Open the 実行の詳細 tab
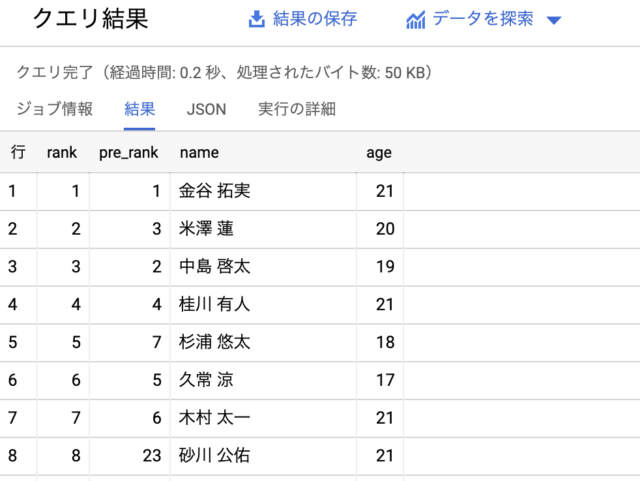This screenshot has height=481, width=640. click(x=296, y=109)
